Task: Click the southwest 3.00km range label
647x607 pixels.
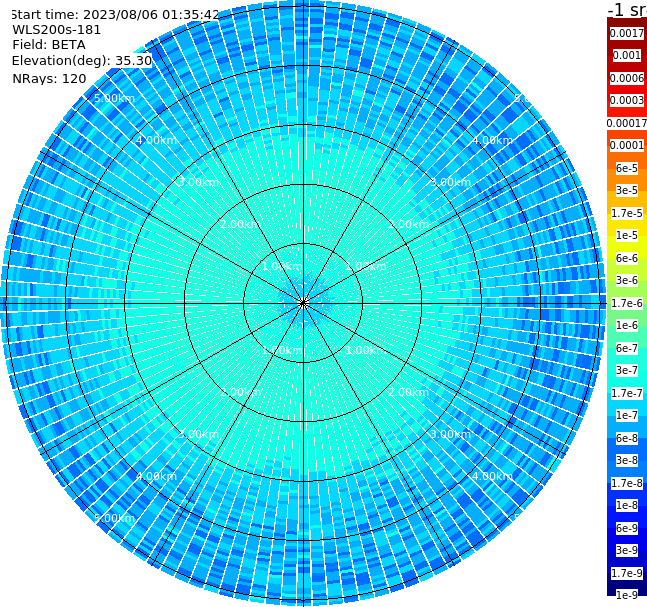Action: pyautogui.click(x=198, y=434)
